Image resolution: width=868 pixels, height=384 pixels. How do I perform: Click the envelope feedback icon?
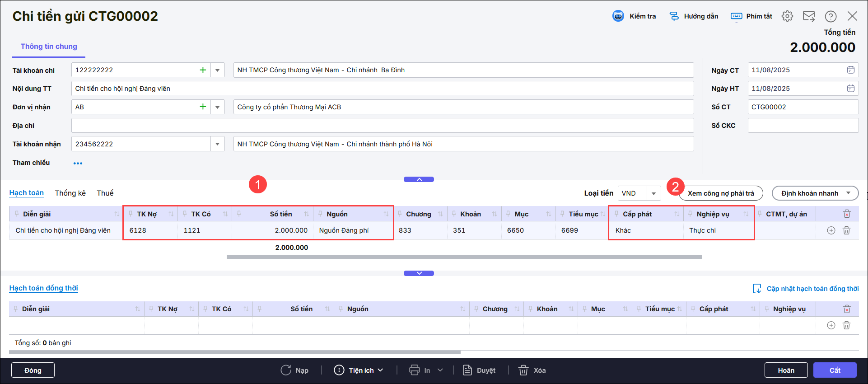808,16
